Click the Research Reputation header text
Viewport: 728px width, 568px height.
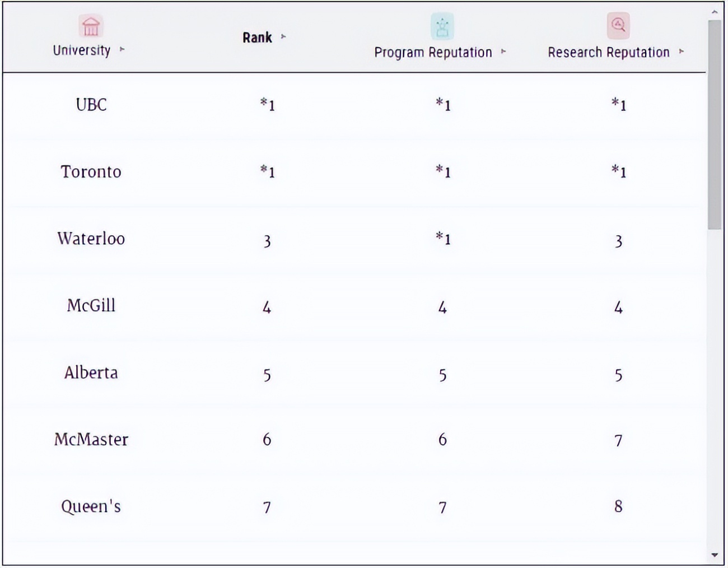[x=608, y=52]
